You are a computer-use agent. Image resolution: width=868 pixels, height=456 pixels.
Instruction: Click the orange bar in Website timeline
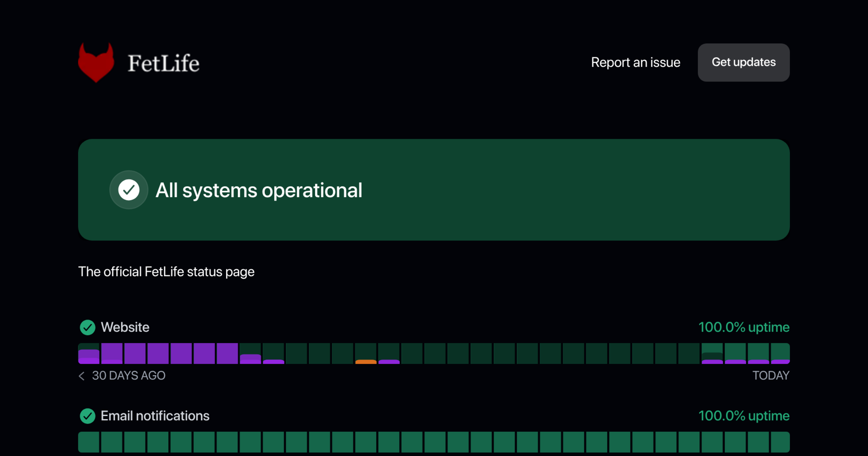(366, 362)
